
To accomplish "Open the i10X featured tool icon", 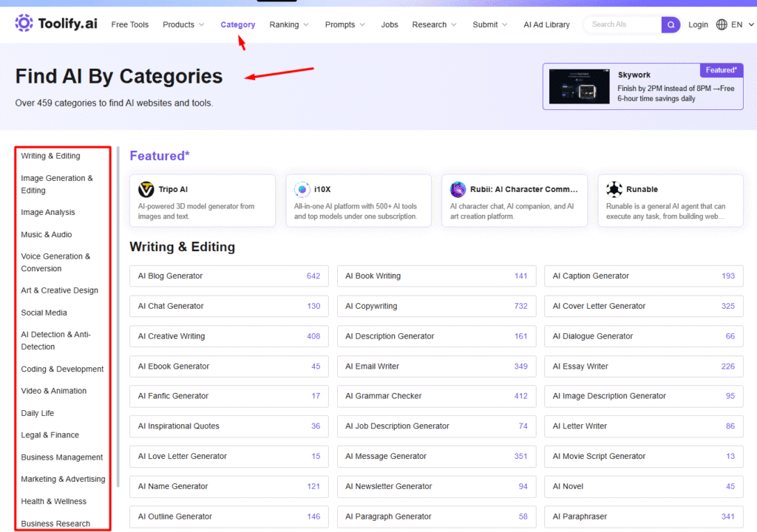I will (x=302, y=189).
